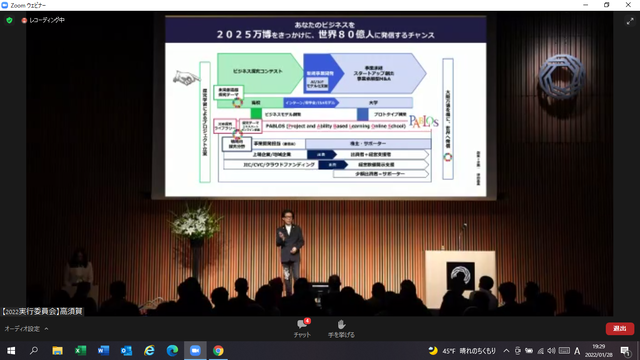Open Excel from the taskbar

pos(80,351)
